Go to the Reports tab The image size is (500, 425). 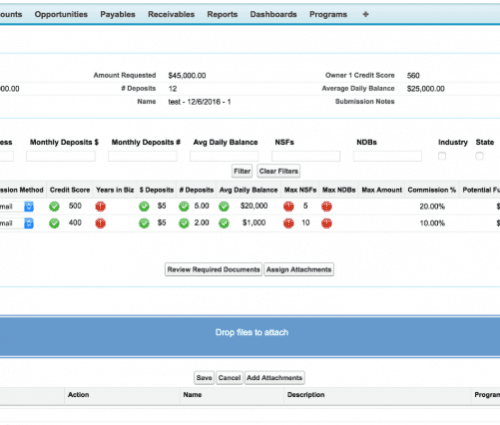point(222,14)
